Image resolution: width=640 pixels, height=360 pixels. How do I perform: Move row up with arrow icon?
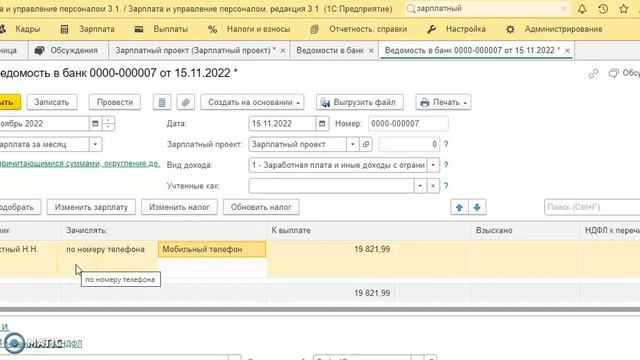tap(459, 207)
